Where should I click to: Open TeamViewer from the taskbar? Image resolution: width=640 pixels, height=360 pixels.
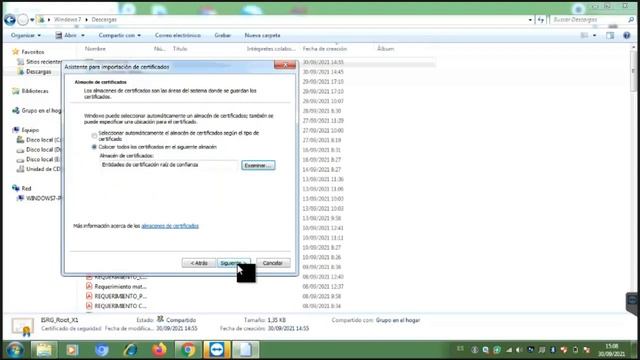click(x=217, y=350)
